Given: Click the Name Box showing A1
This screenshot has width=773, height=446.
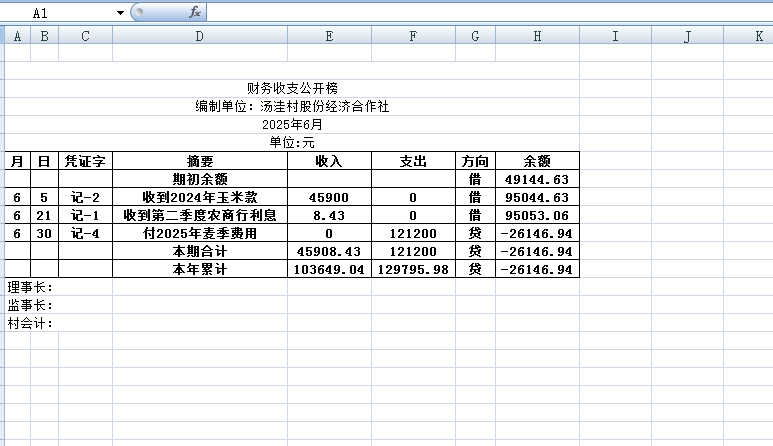Looking at the screenshot, I should [x=60, y=12].
